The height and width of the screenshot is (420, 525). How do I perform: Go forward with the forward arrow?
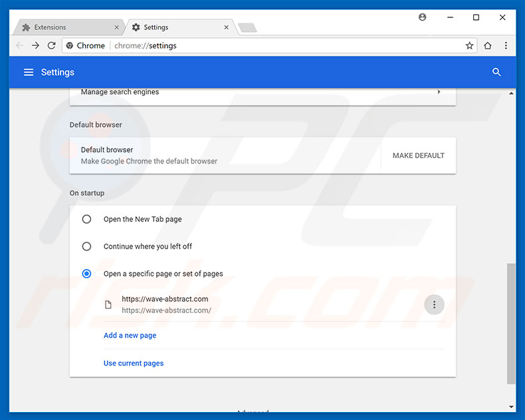[36, 46]
